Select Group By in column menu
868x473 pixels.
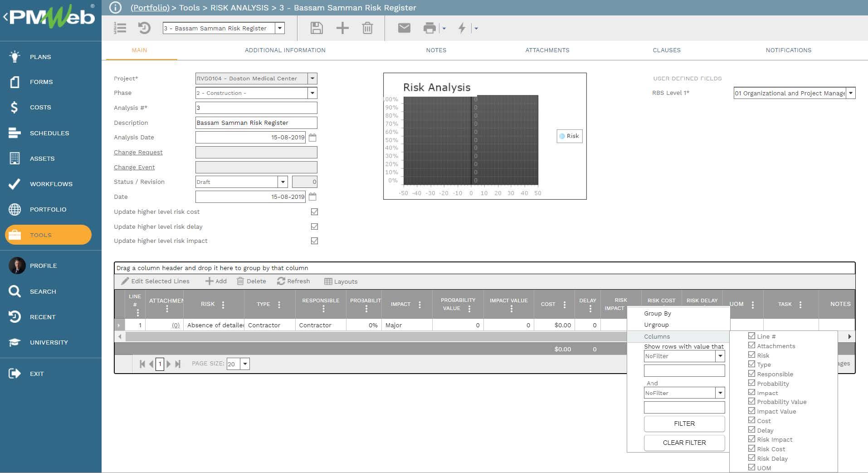pos(657,314)
